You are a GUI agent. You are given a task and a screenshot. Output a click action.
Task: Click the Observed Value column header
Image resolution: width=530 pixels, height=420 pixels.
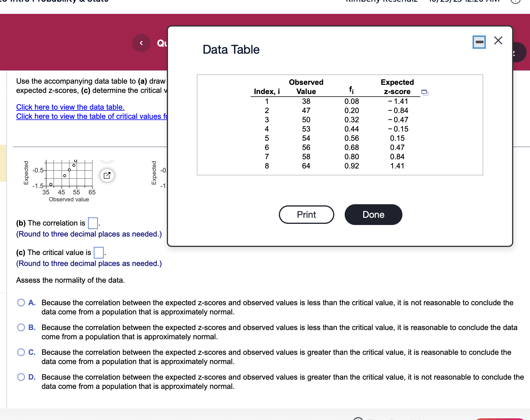306,87
